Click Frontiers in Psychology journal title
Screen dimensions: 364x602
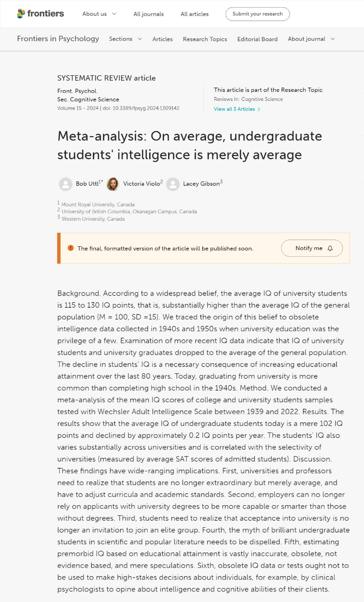[x=58, y=39]
